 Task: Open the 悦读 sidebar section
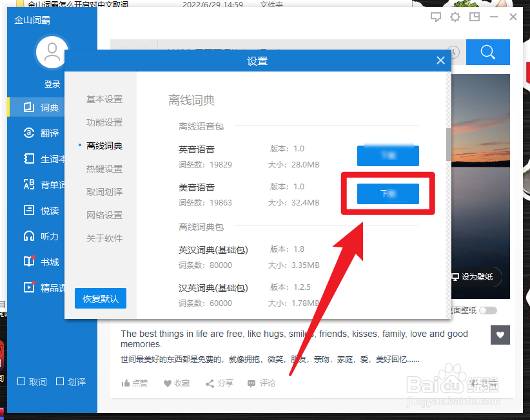click(37, 211)
